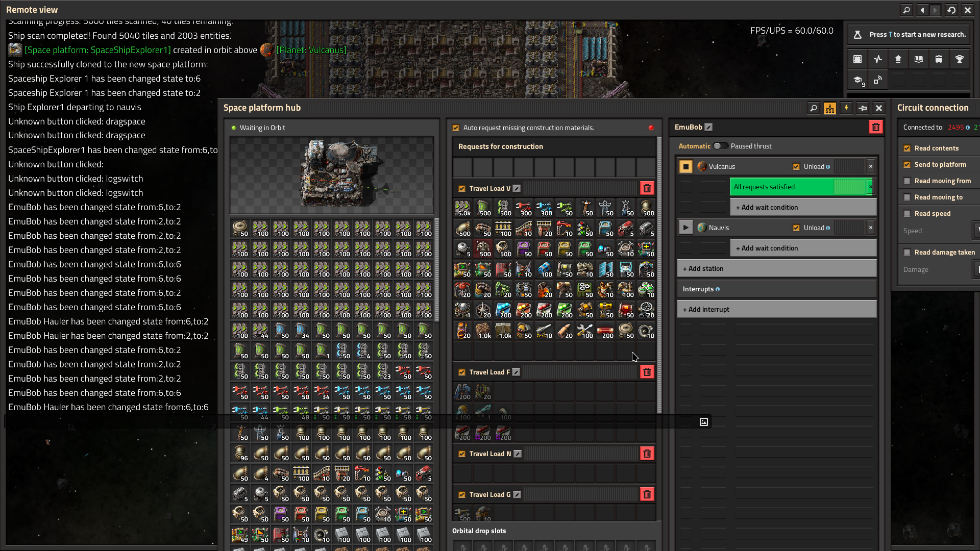The image size is (980, 551).
Task: Enable Read damage taken checkbox
Action: [907, 253]
